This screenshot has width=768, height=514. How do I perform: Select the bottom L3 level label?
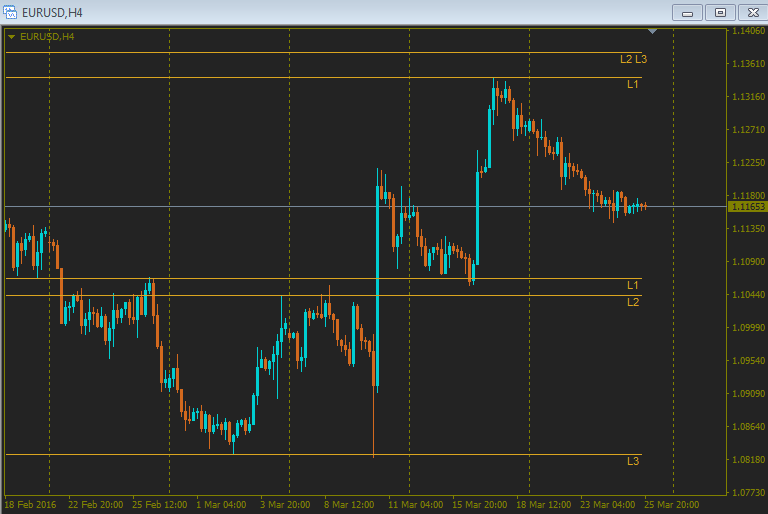point(633,461)
